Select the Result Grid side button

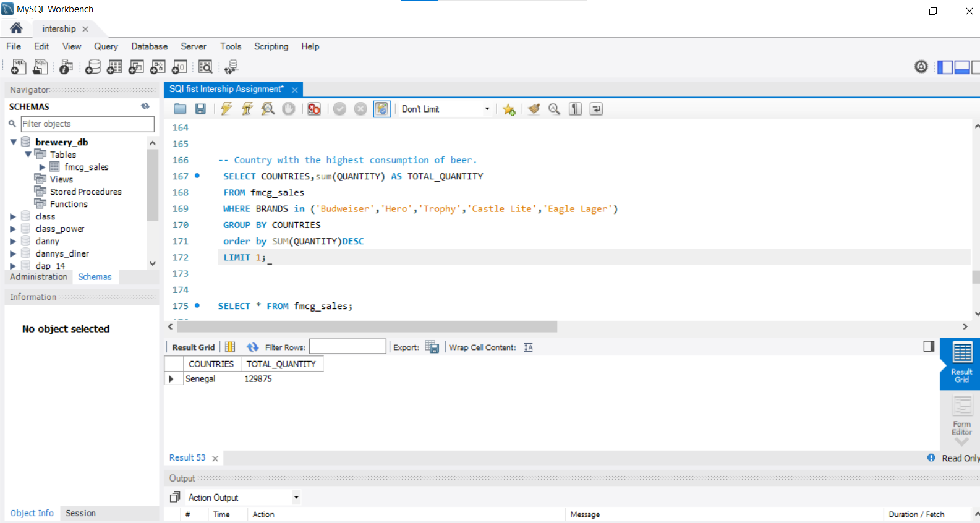(961, 364)
